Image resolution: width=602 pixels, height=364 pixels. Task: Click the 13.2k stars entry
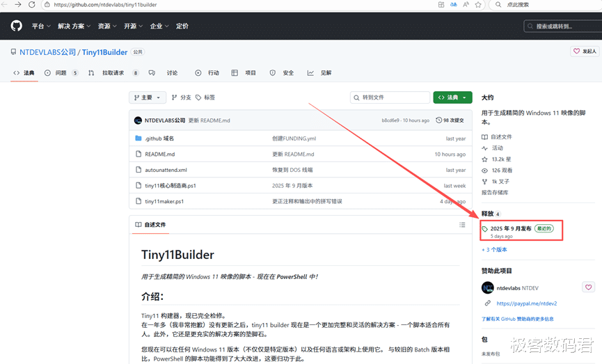click(496, 159)
